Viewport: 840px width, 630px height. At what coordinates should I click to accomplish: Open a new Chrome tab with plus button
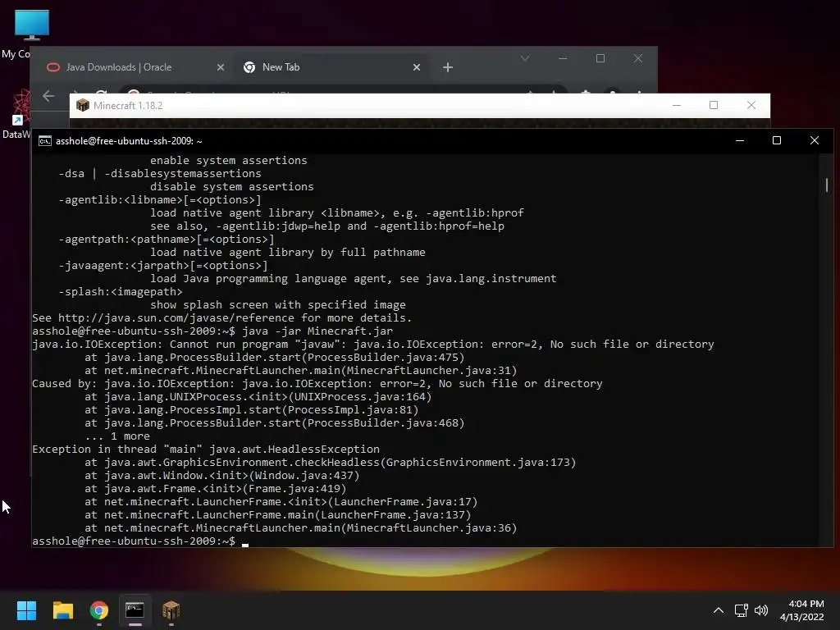click(x=448, y=67)
